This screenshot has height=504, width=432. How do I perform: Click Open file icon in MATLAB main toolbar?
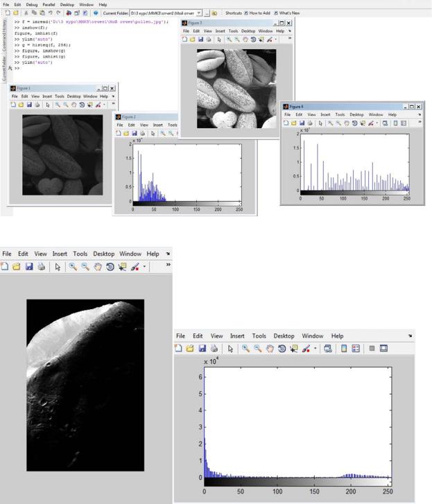(16, 13)
